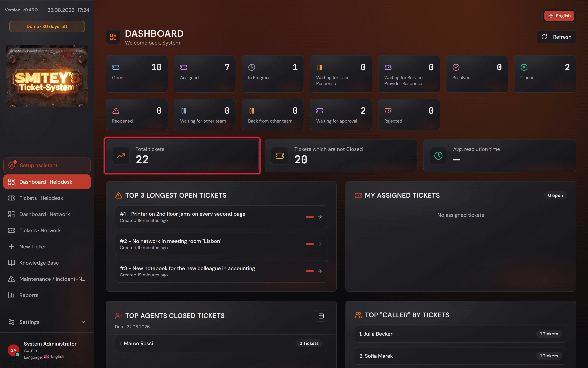The height and width of the screenshot is (368, 588).
Task: Expand the Settings chevron in sidebar
Action: pos(83,322)
